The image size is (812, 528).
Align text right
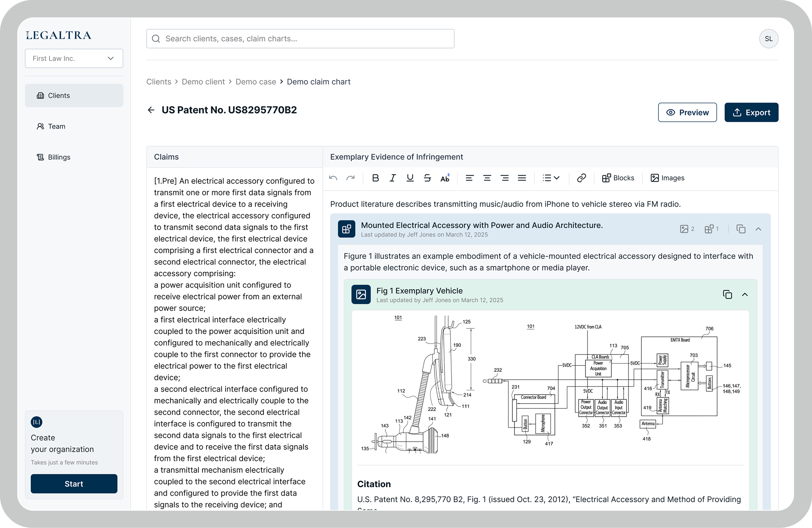[x=504, y=178]
